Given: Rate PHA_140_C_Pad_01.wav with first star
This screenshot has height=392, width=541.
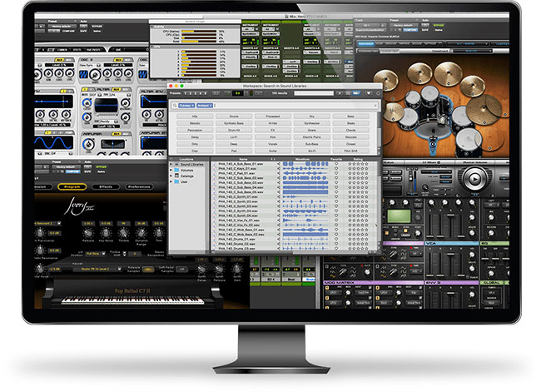Looking at the screenshot, I should [350, 173].
